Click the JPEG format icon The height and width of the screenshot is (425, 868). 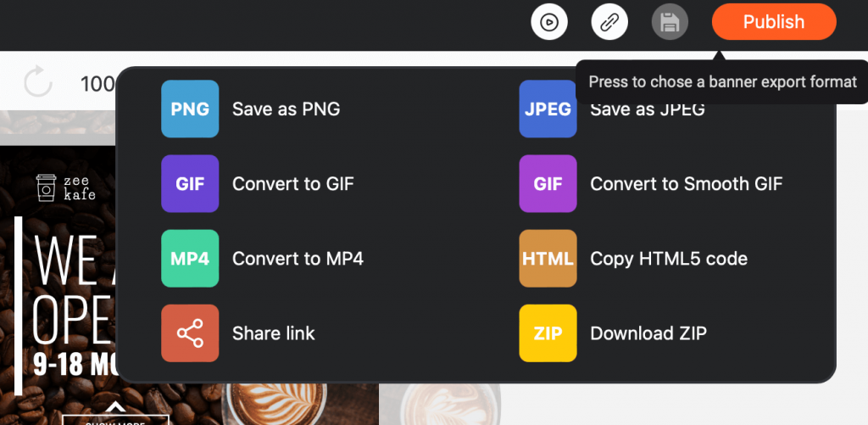coord(548,109)
